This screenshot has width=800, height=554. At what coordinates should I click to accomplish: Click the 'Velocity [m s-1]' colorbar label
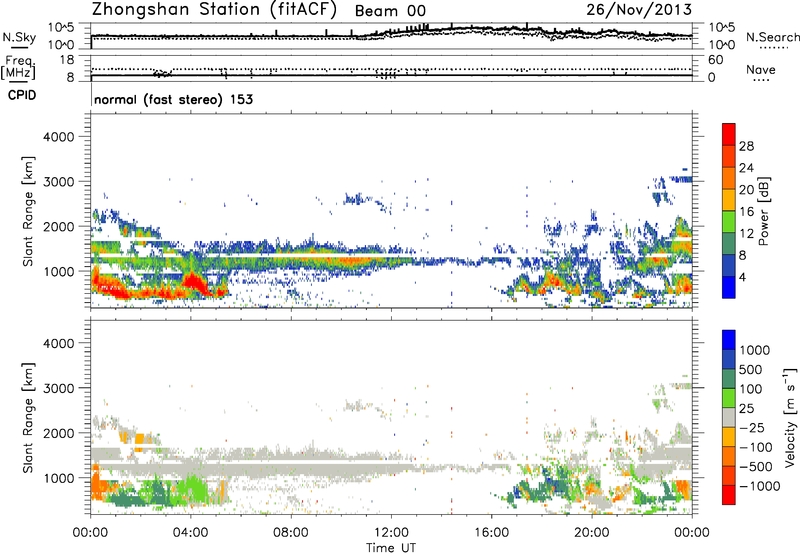[x=790, y=417]
